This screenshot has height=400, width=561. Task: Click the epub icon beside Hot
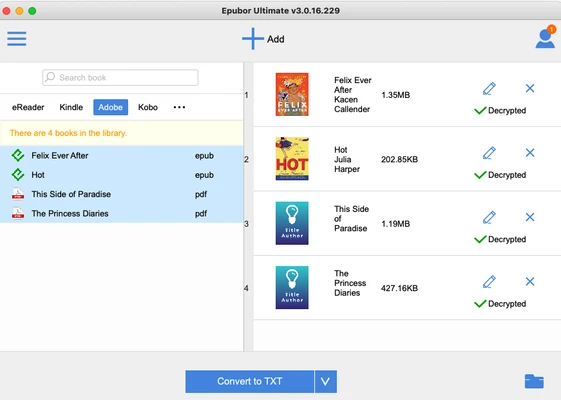[x=18, y=175]
